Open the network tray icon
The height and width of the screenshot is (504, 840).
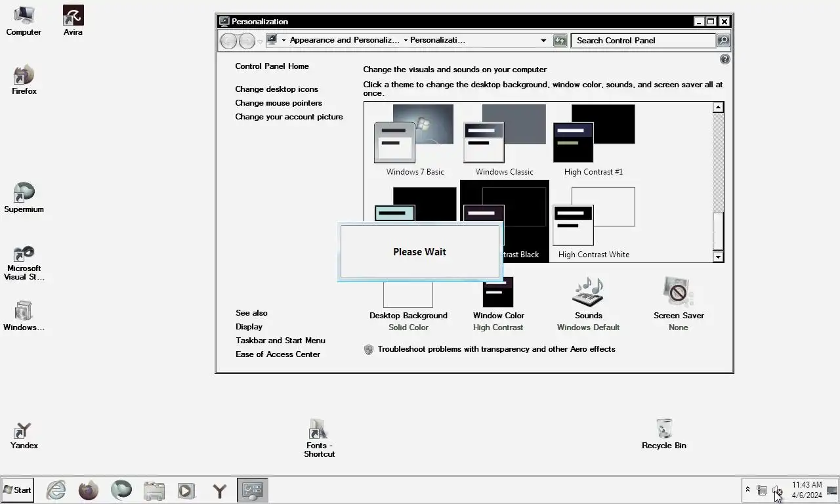[x=762, y=490]
